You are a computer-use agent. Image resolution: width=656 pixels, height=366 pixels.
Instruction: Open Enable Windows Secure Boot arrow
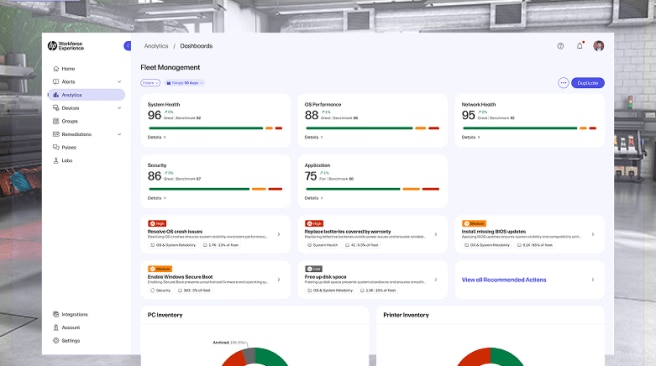point(279,279)
